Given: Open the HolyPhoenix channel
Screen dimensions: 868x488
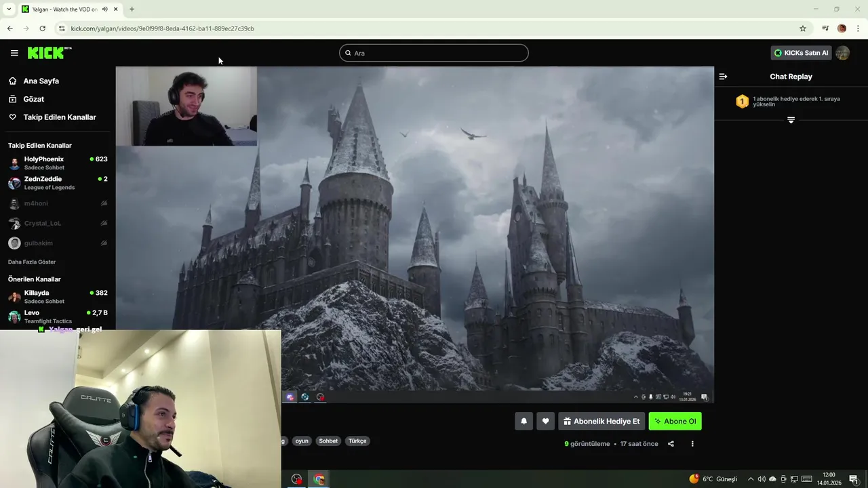Looking at the screenshot, I should pyautogui.click(x=58, y=163).
